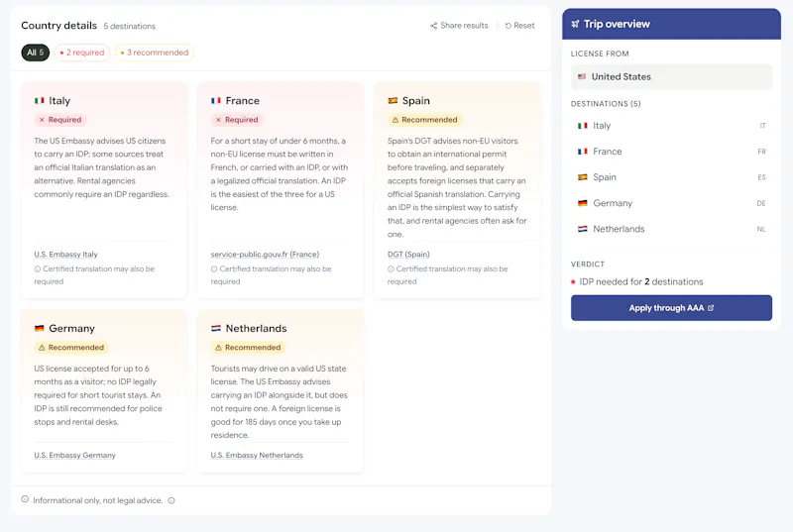Image resolution: width=793 pixels, height=532 pixels.
Task: Open the United States license origin selector
Action: 672,77
